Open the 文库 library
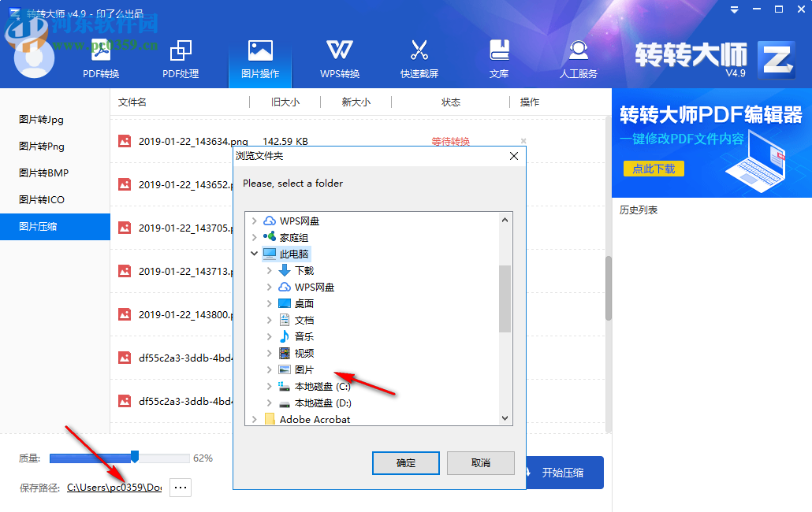The height and width of the screenshot is (512, 812). click(499, 58)
